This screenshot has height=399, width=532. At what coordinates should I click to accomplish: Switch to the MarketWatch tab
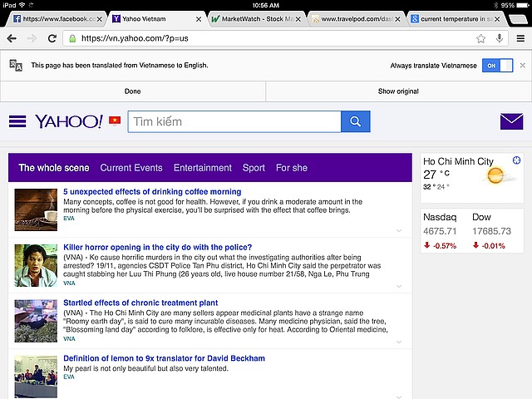coord(255,19)
